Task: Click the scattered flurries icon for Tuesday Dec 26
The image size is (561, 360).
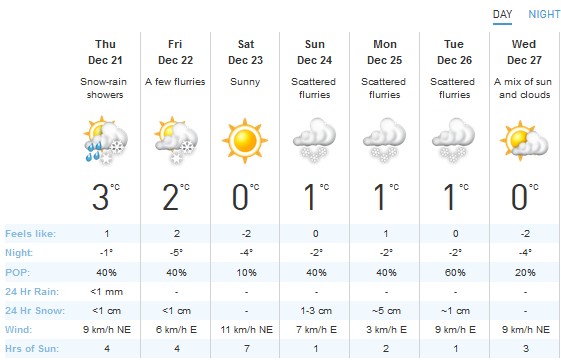Action: (454, 141)
